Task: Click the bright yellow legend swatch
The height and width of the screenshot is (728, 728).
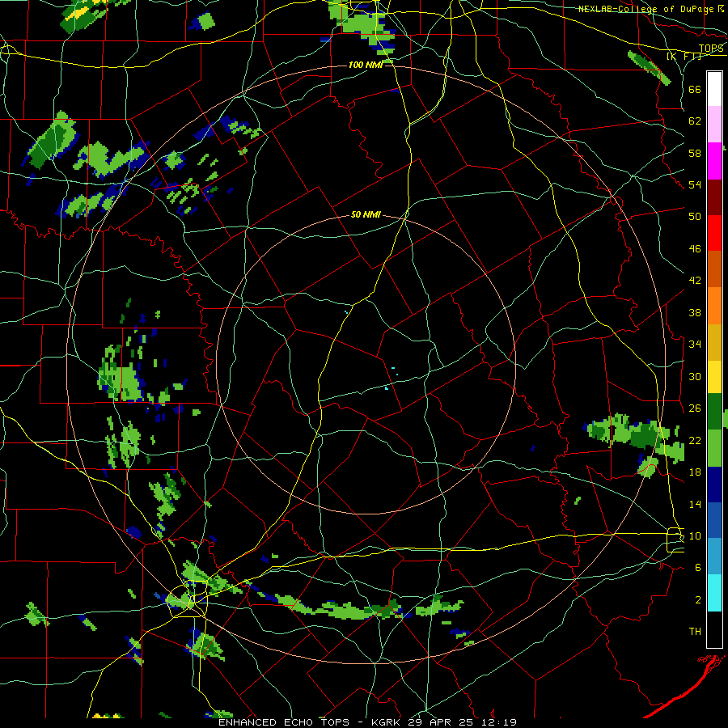Action: (714, 377)
